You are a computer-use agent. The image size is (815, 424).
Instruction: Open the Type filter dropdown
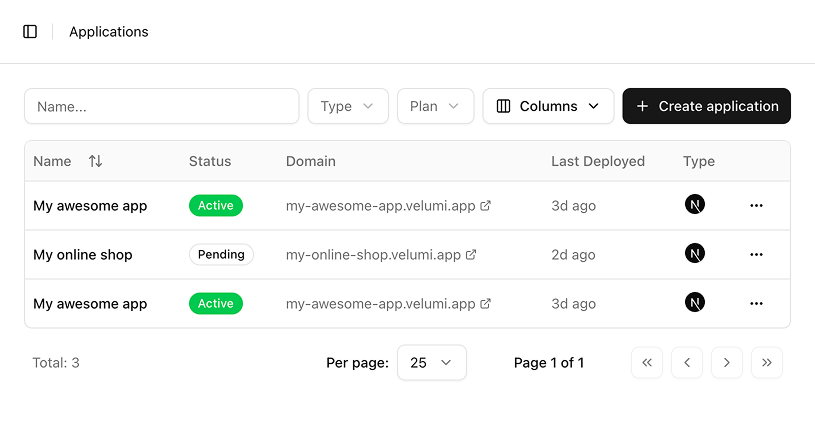348,106
